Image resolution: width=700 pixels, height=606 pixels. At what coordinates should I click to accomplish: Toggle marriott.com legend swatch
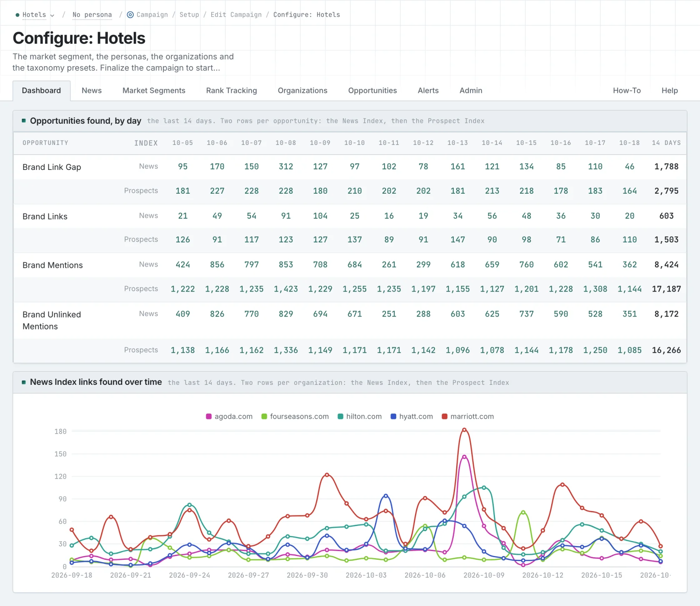pyautogui.click(x=445, y=416)
